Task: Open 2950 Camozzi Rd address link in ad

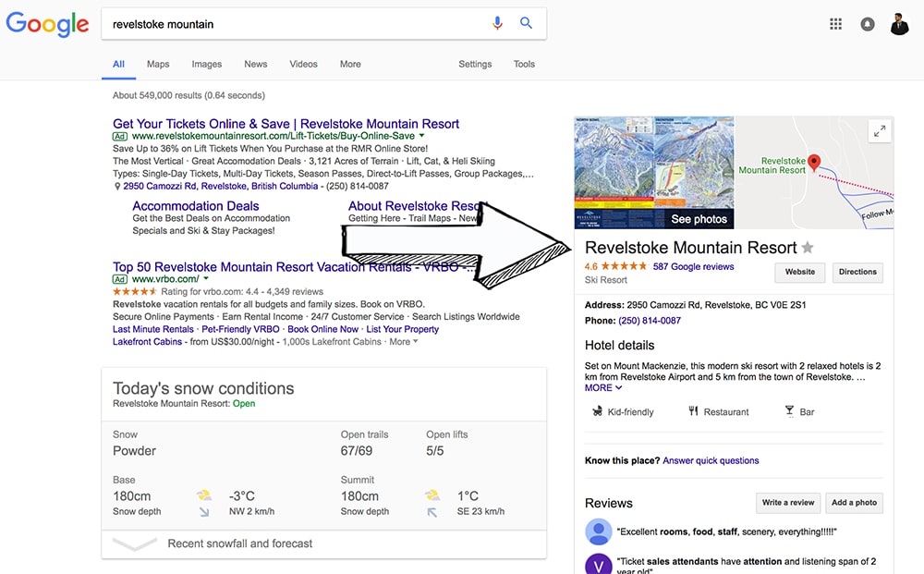Action: pyautogui.click(x=221, y=186)
